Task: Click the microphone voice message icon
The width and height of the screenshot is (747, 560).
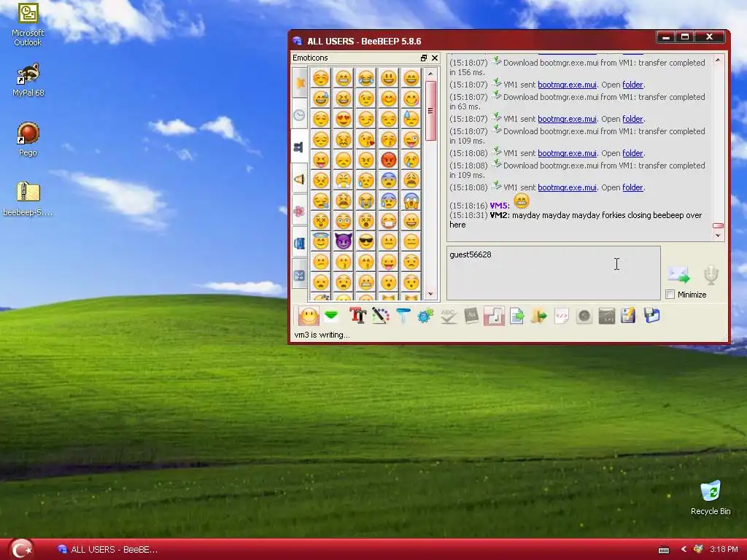Action: click(711, 275)
